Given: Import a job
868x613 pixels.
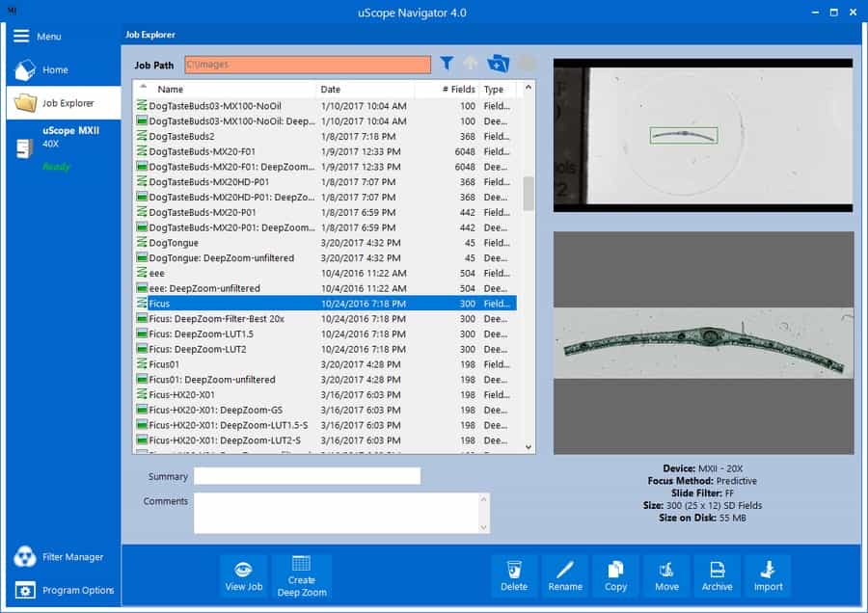Looking at the screenshot, I should pyautogui.click(x=768, y=574).
